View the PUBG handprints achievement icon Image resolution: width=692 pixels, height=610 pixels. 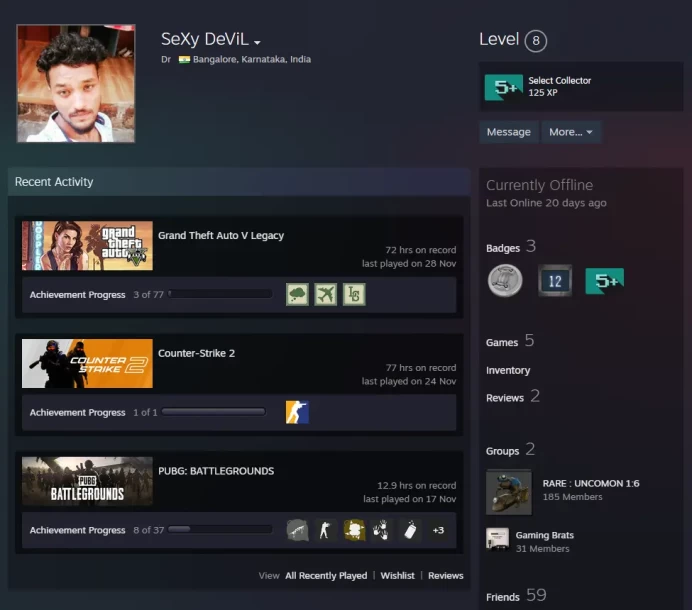coord(381,530)
